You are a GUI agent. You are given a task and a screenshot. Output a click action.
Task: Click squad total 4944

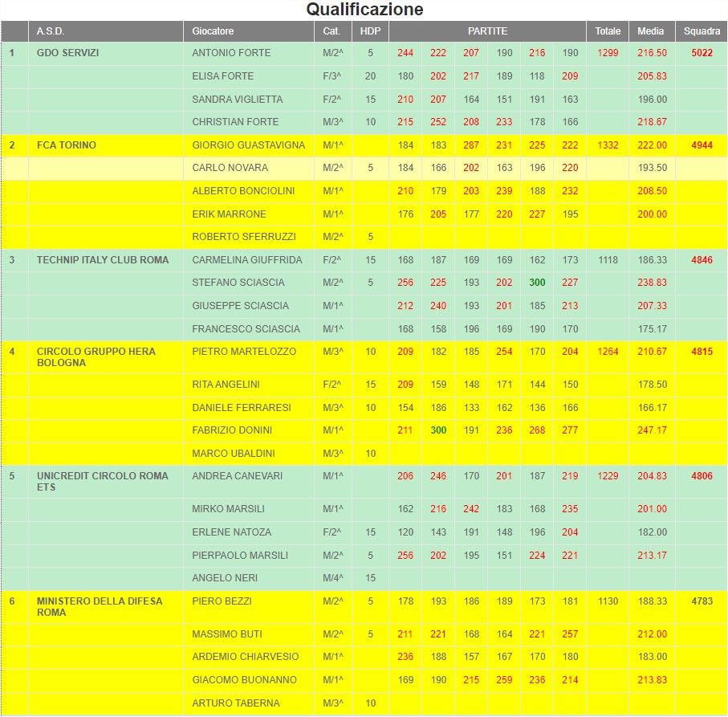tap(702, 145)
